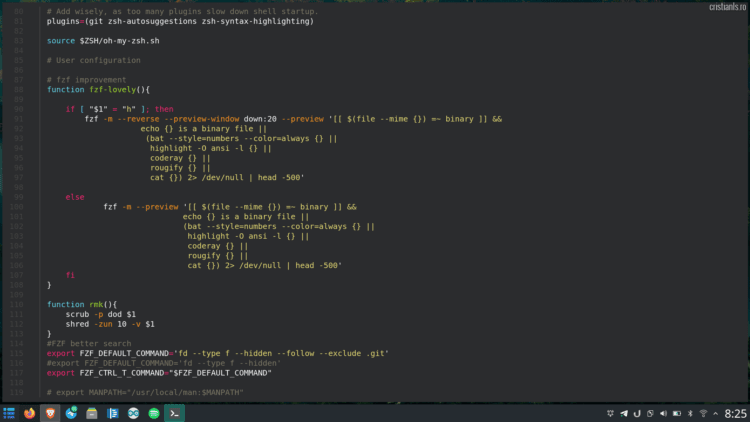Launch the Arduino IDE from taskbar
Screen dimensions: 750x422
[133, 413]
